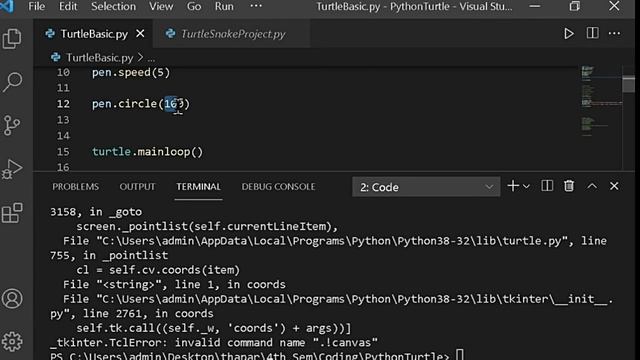The image size is (640, 360).
Task: Expand the hidden menu items ellipsis in the menu bar
Action: tap(256, 6)
